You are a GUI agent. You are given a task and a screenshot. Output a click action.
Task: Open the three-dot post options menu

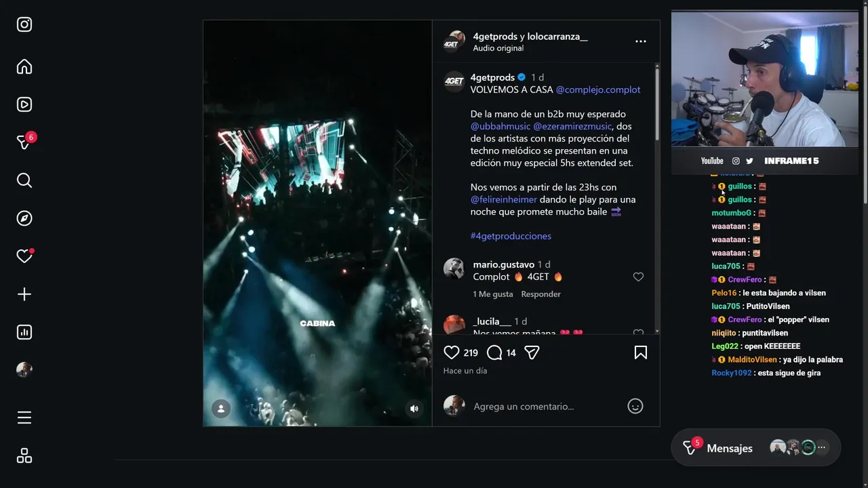tap(641, 41)
